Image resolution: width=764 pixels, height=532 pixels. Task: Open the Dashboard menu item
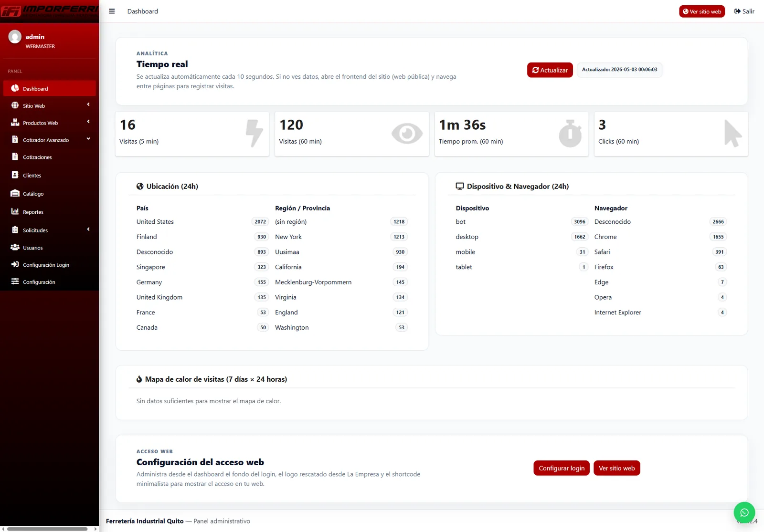50,89
